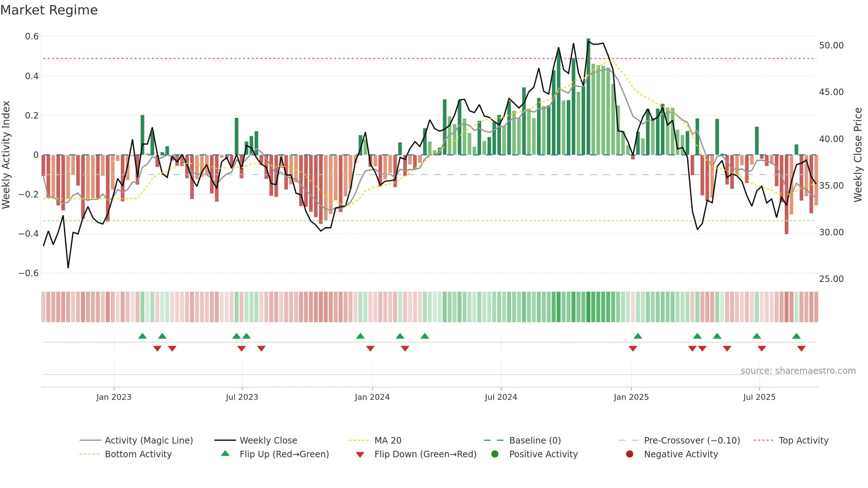Click the 0.6 left axis tick label
Viewport: 868px width, 488px height.
coord(32,37)
